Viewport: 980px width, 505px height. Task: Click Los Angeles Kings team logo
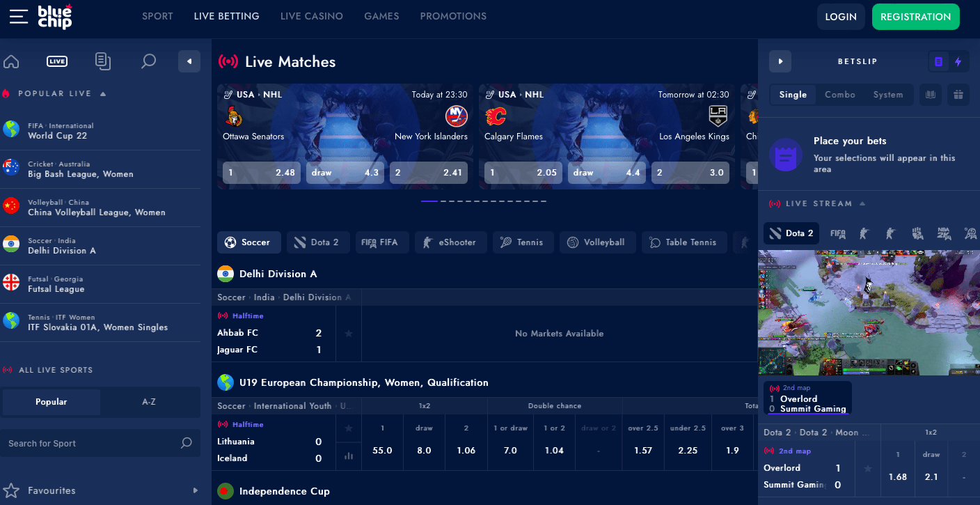[x=718, y=116]
